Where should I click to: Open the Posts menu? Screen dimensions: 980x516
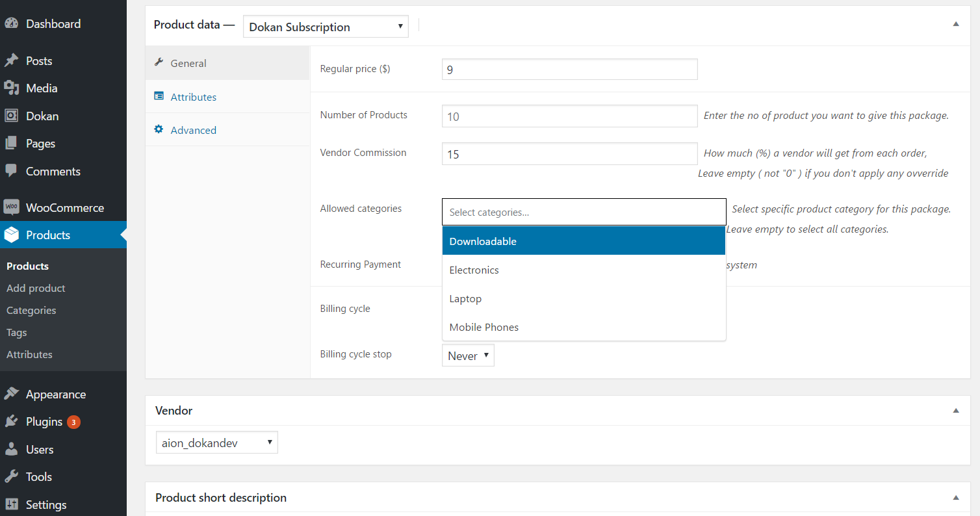(63, 60)
